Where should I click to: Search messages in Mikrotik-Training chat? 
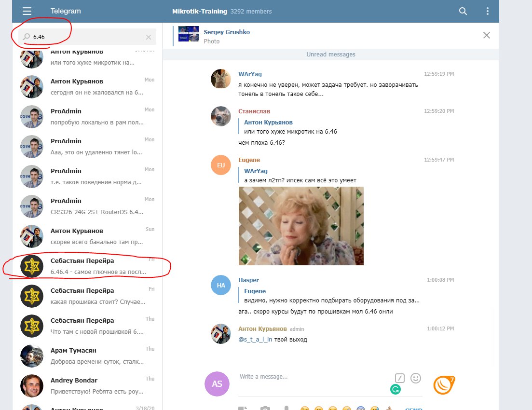(x=463, y=11)
